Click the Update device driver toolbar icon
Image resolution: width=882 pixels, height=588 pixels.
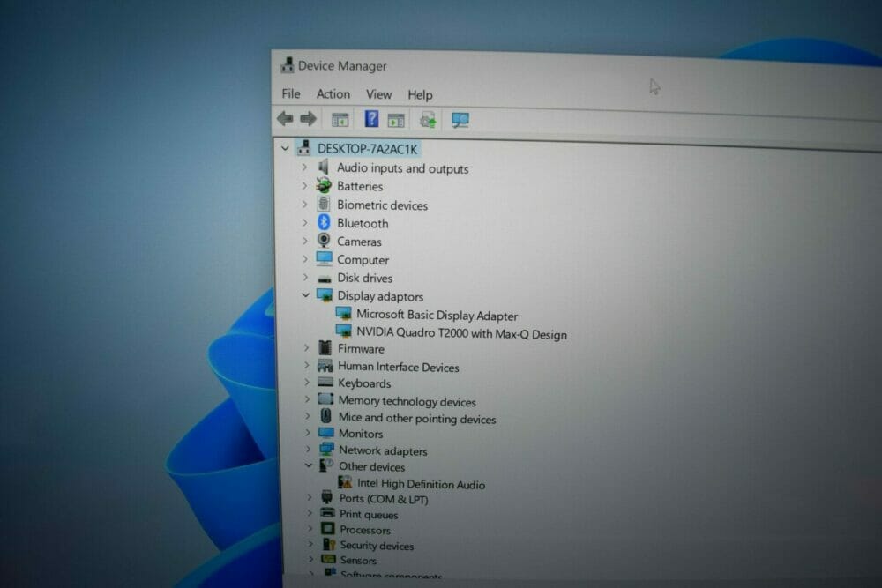[x=428, y=120]
